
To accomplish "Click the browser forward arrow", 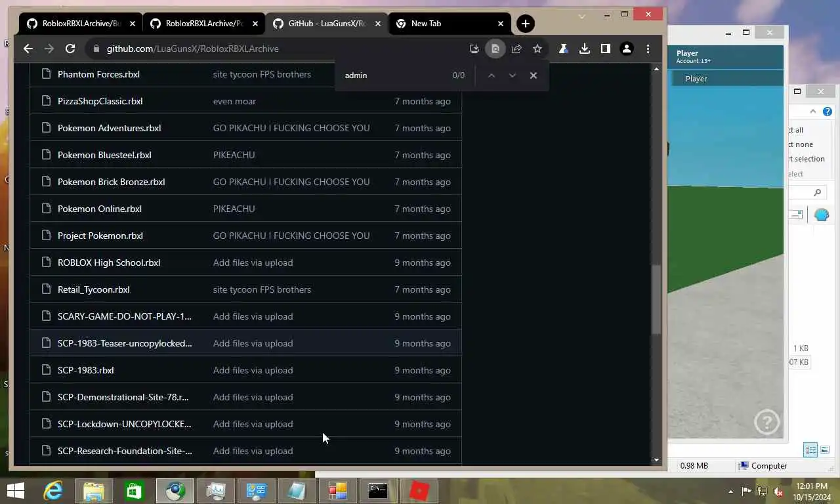I will [49, 49].
